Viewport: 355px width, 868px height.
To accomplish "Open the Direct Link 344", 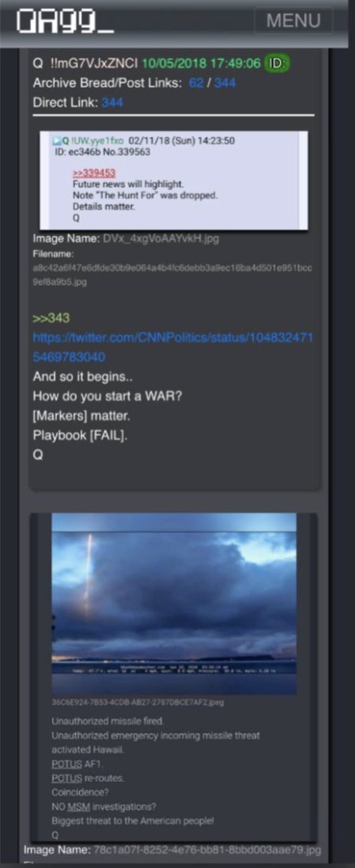I will (112, 103).
